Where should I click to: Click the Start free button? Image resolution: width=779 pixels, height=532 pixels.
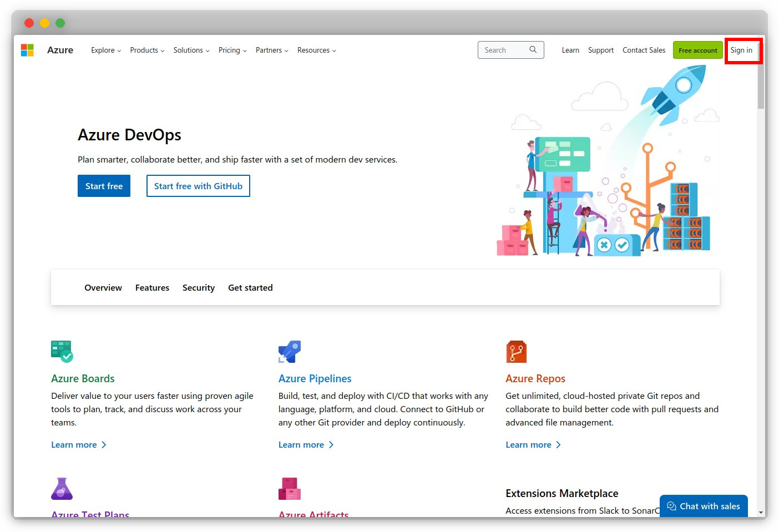pyautogui.click(x=104, y=186)
